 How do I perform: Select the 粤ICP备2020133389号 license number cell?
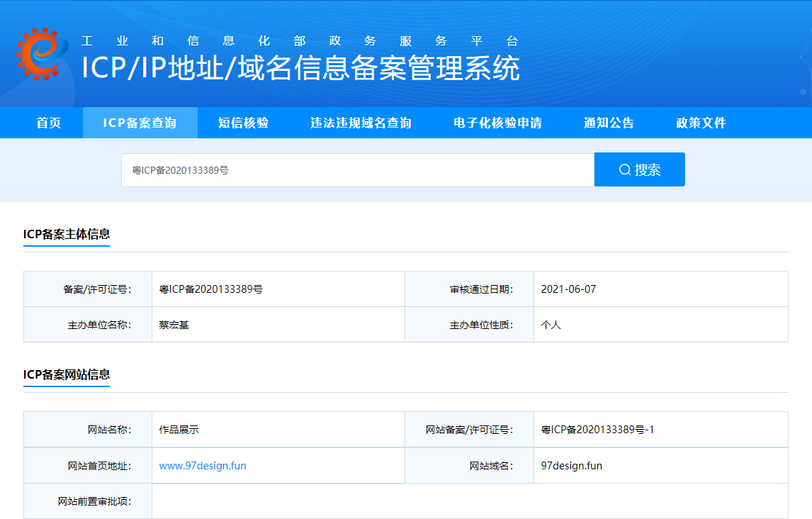click(278, 289)
